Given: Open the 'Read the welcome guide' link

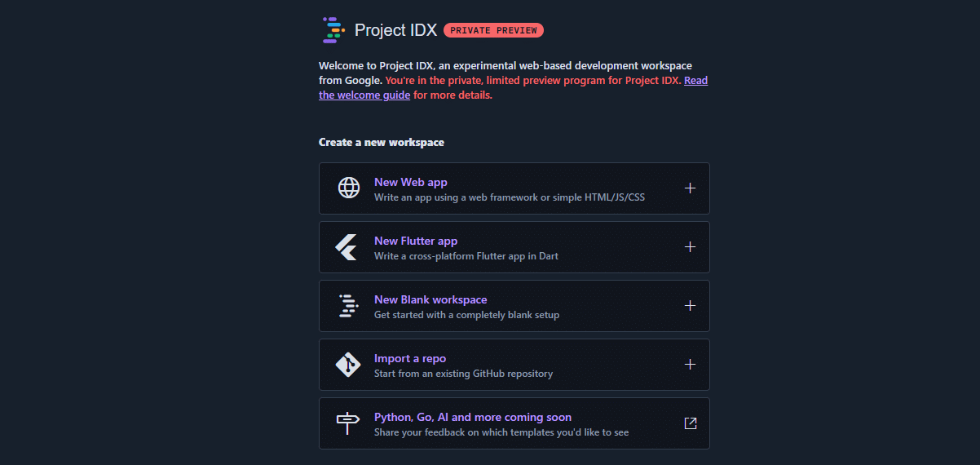Looking at the screenshot, I should pyautogui.click(x=364, y=95).
